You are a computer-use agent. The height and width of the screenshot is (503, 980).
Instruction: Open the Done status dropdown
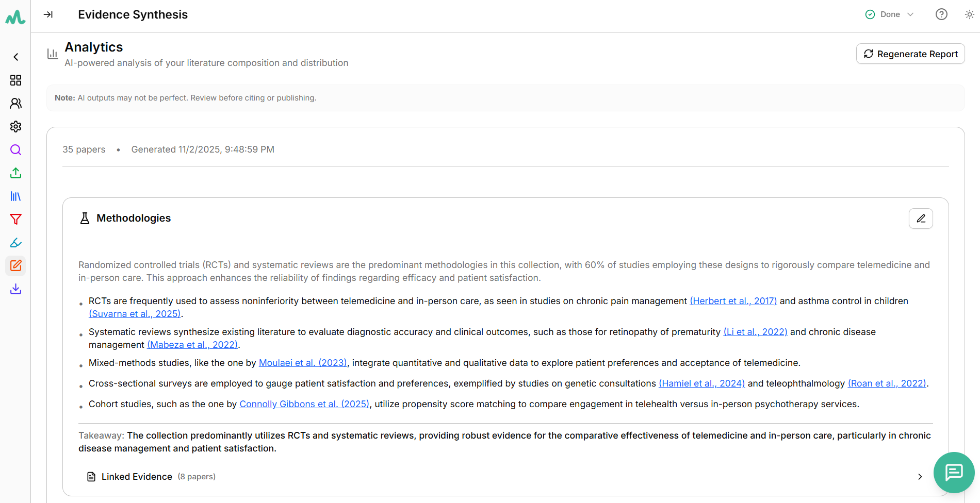pyautogui.click(x=890, y=14)
